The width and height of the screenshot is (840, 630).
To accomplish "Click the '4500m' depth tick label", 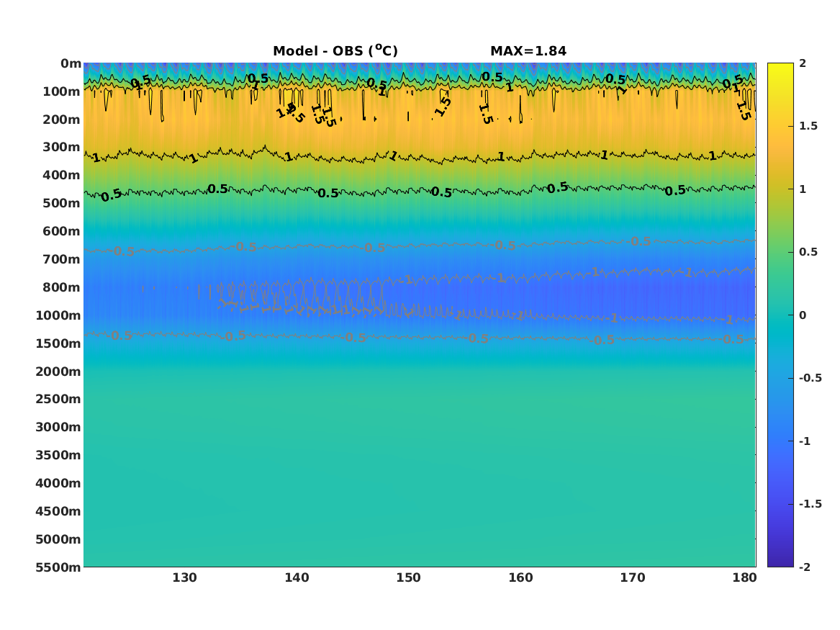I will pyautogui.click(x=58, y=511).
